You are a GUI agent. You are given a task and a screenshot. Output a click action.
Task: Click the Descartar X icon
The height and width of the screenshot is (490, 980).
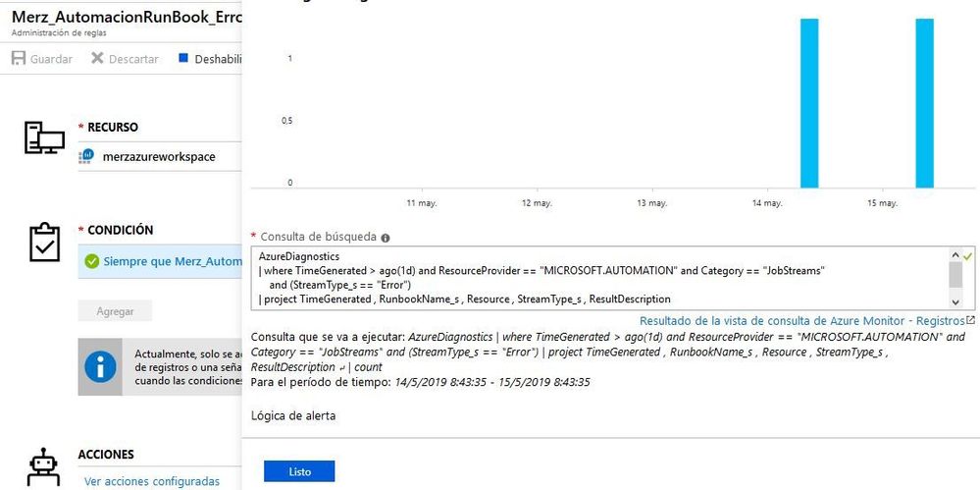click(97, 58)
